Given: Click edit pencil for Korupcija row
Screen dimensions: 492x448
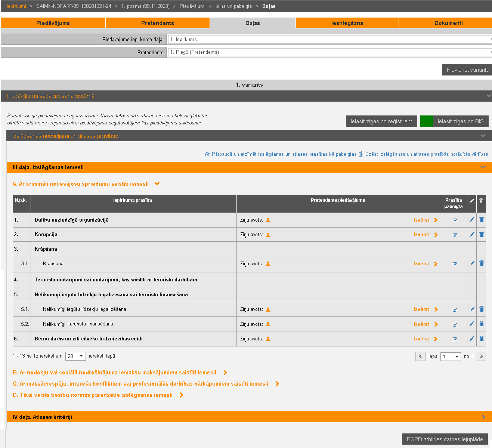Looking at the screenshot, I should (x=472, y=235).
